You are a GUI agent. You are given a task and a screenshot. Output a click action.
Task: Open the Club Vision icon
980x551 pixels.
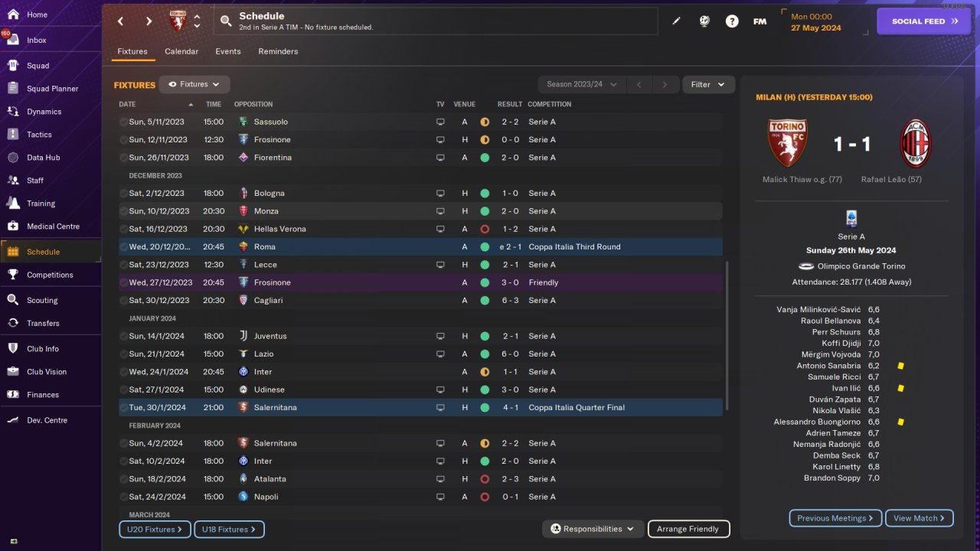click(13, 372)
